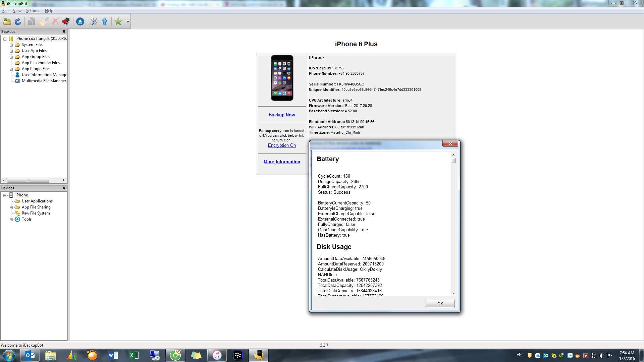Image resolution: width=644 pixels, height=362 pixels.
Task: Click the FullChargeCapacity: 2700 line
Action: pyautogui.click(x=343, y=187)
